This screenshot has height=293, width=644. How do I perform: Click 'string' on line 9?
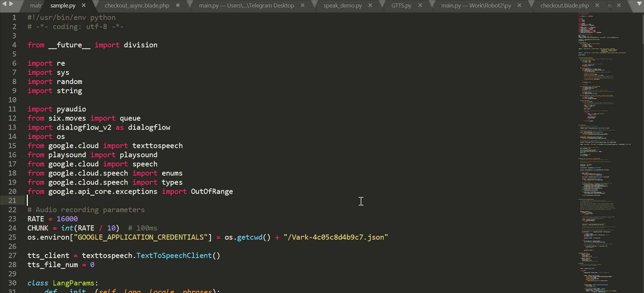point(69,91)
